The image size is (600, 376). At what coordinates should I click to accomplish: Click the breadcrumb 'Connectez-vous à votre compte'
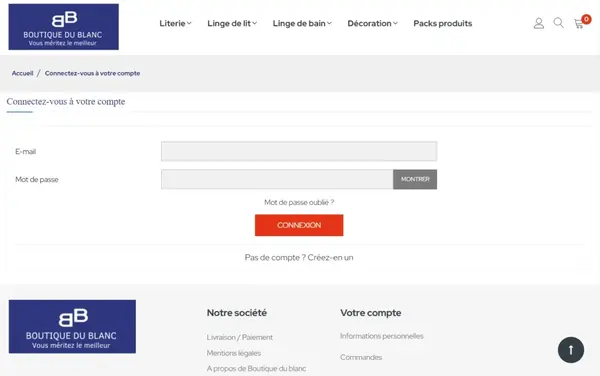[x=92, y=73]
